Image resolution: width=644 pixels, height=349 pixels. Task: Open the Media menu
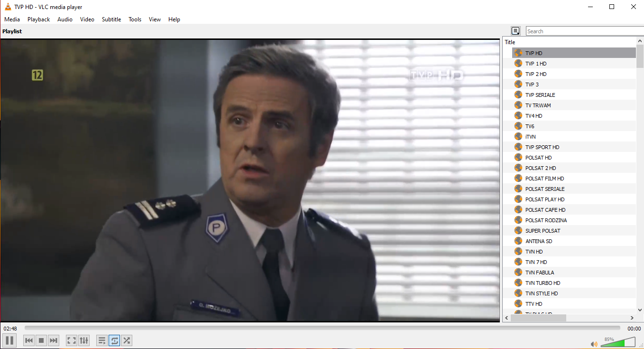(12, 19)
